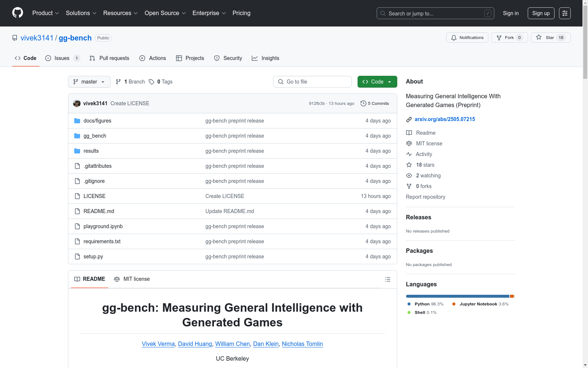Click the Notifications button
Screen dimensions: 588x368
[467, 38]
